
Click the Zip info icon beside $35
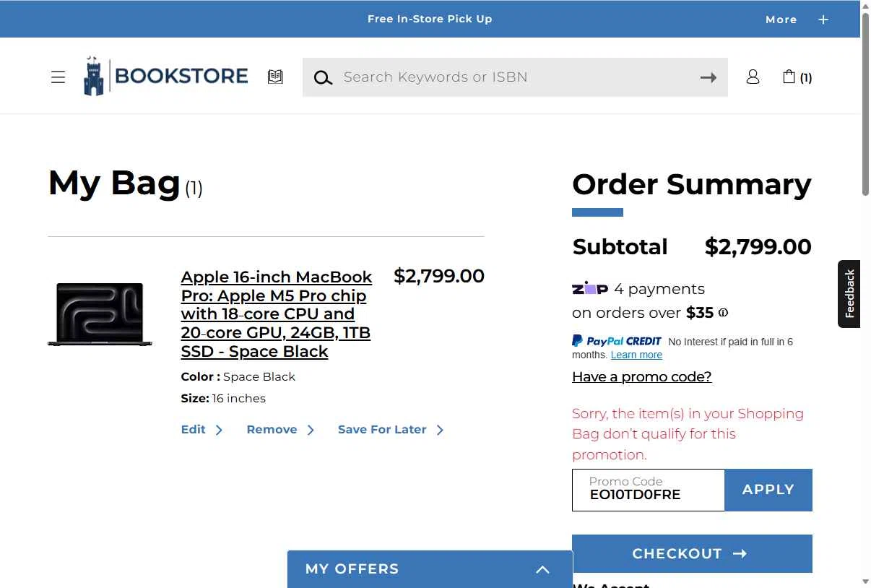point(723,313)
